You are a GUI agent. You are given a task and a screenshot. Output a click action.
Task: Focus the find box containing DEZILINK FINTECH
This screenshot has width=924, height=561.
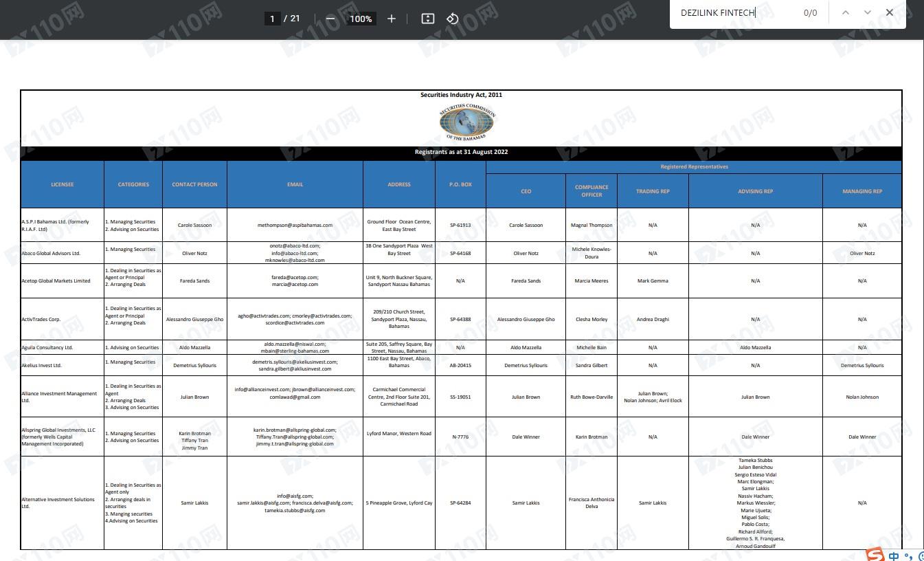(x=735, y=12)
